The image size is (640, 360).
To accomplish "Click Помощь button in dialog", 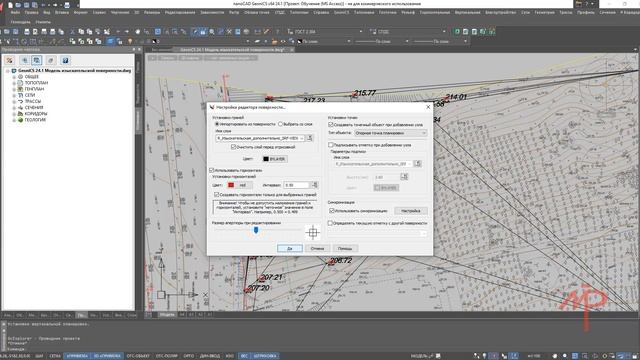I will click(345, 248).
